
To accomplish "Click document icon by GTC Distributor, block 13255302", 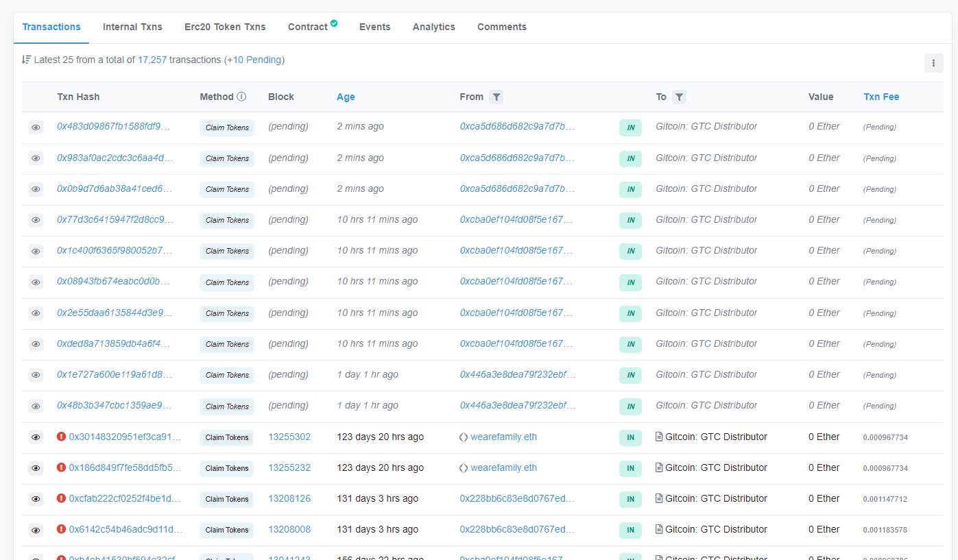I will pos(659,437).
